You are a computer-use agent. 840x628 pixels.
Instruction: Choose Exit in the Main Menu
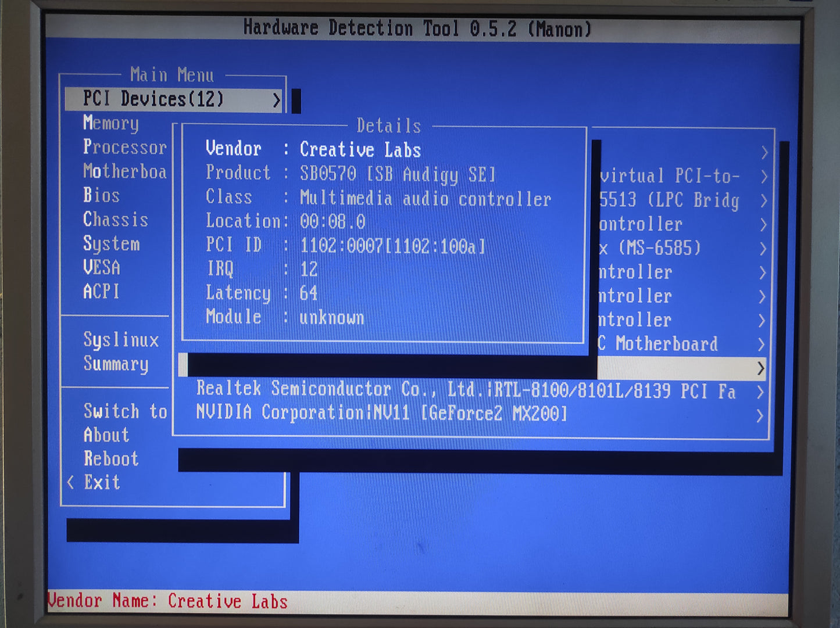(102, 482)
